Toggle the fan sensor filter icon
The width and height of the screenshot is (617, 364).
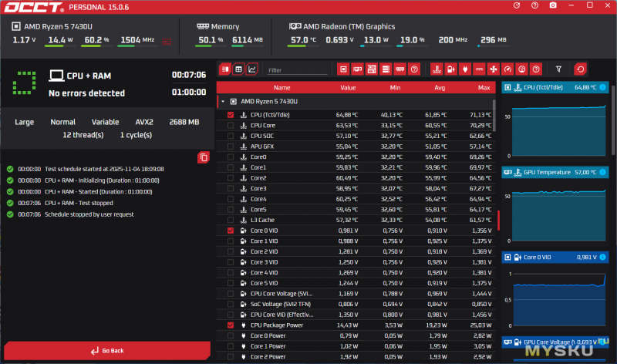click(494, 69)
